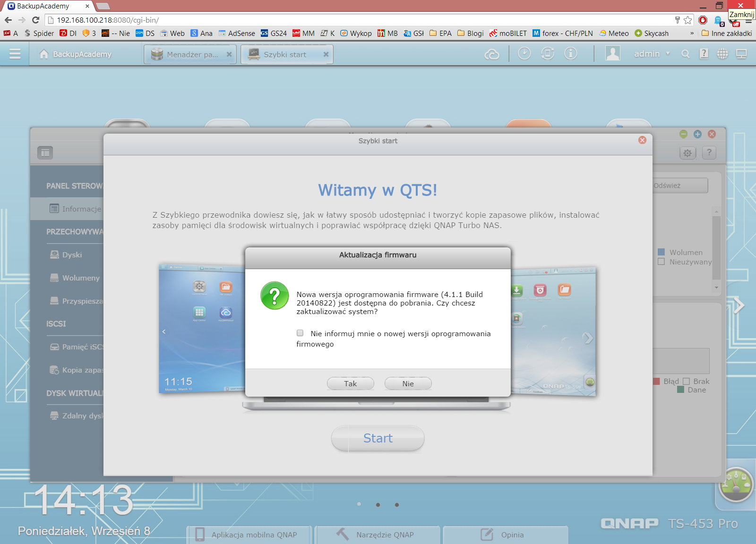This screenshot has height=544, width=756.
Task: Open Zdalny dysk sidebar item
Action: [x=76, y=416]
